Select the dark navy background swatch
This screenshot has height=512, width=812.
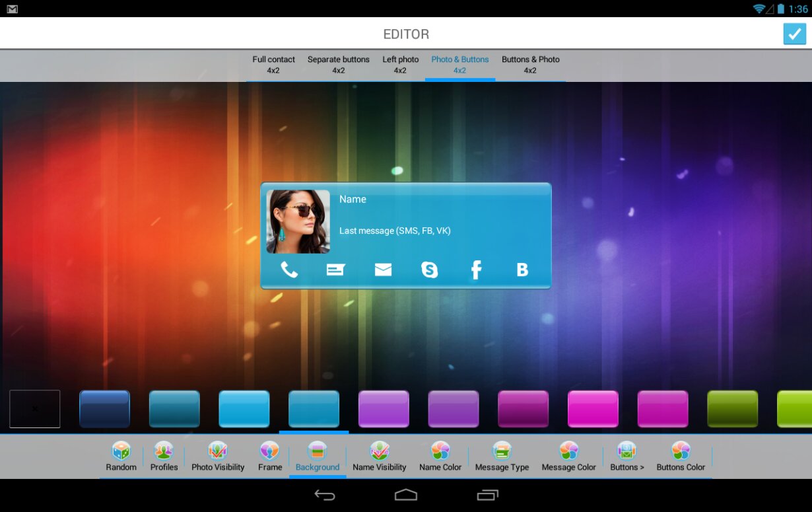[104, 409]
